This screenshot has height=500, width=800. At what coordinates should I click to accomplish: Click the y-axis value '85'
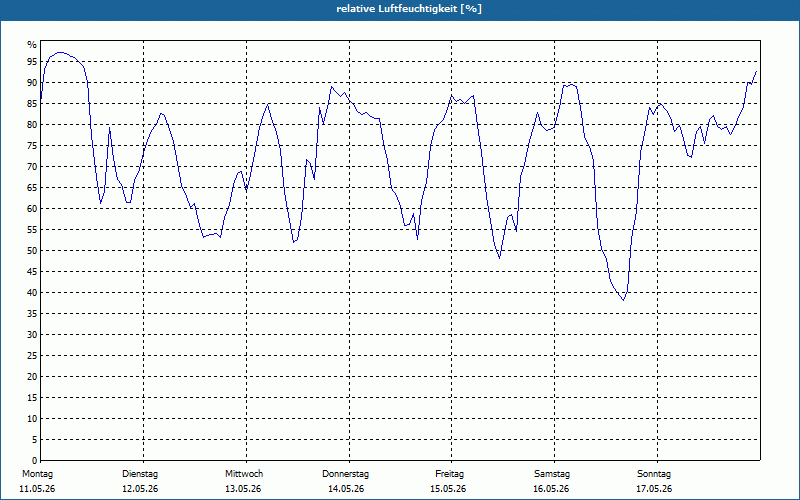pyautogui.click(x=32, y=104)
